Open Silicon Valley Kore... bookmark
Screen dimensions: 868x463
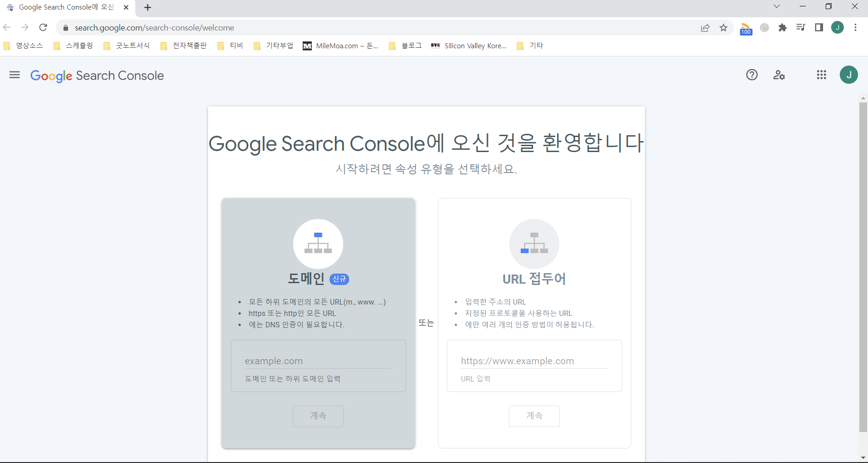469,46
